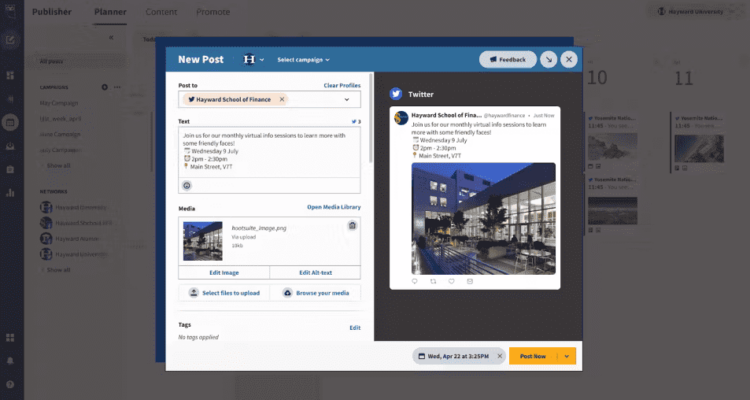Viewport: 750px width, 400px height.
Task: Click the No tags applied text
Action: (199, 337)
